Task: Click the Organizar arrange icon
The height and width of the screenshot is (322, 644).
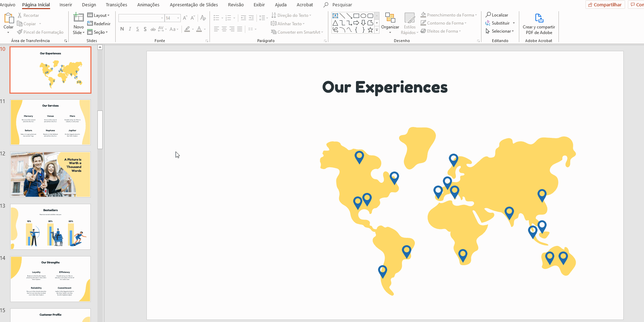Action: click(390, 18)
